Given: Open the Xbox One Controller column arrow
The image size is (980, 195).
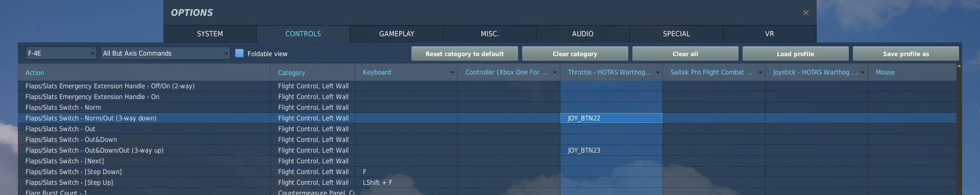Looking at the screenshot, I should 555,72.
